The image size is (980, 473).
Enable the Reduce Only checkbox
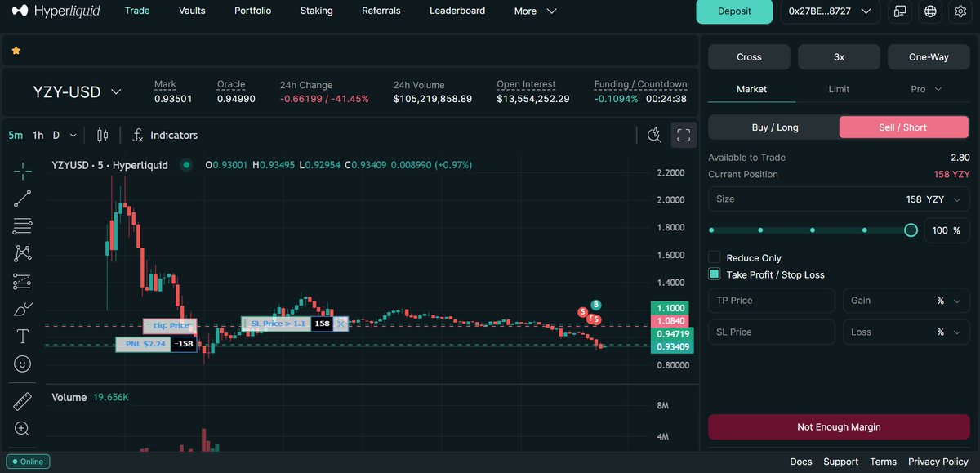click(715, 257)
